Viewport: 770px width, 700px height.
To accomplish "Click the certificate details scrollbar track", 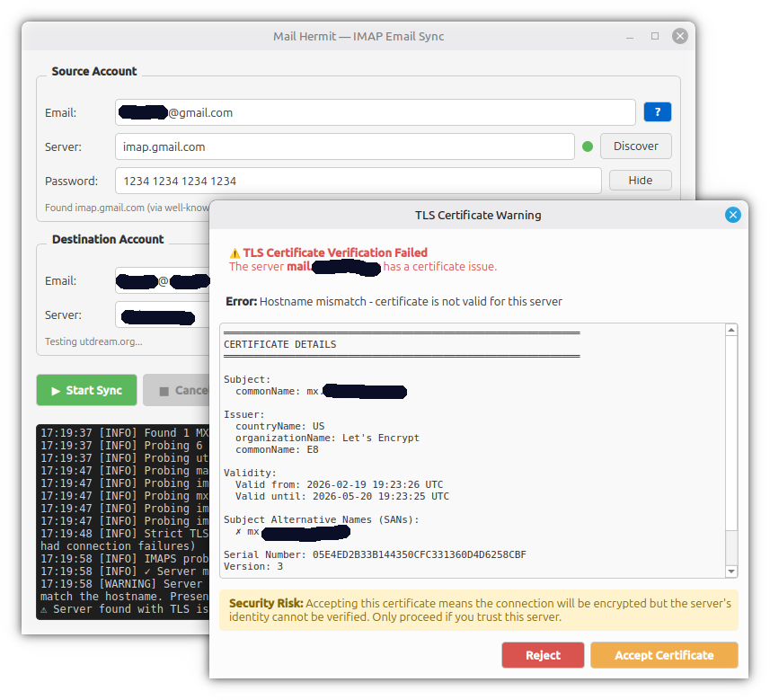I will (x=731, y=548).
